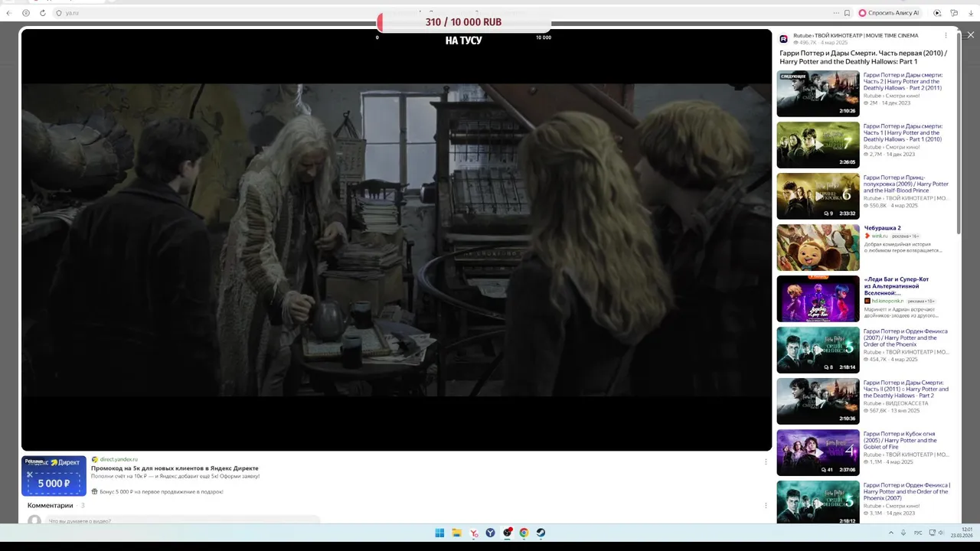Go back with the browser back arrow
The width and height of the screenshot is (980, 551).
point(8,13)
